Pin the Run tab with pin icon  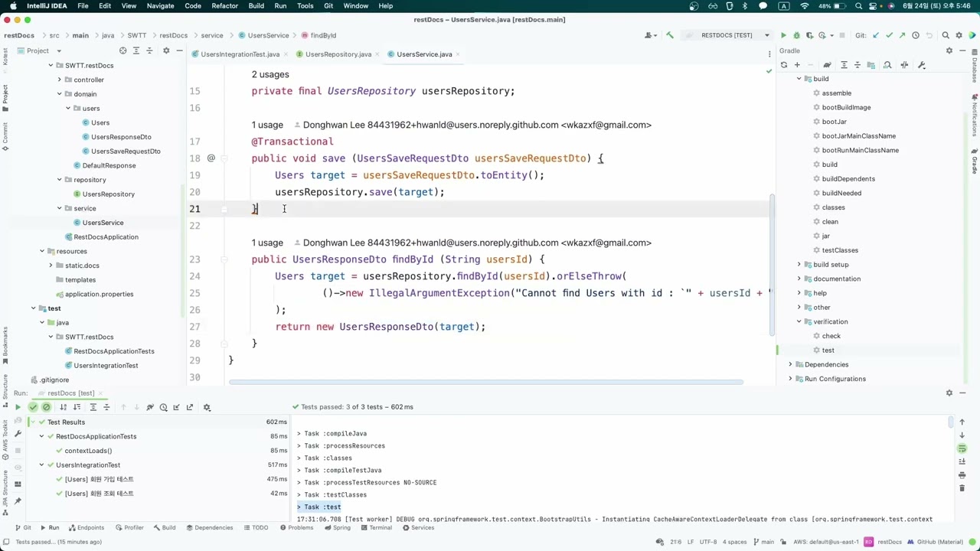click(x=18, y=501)
